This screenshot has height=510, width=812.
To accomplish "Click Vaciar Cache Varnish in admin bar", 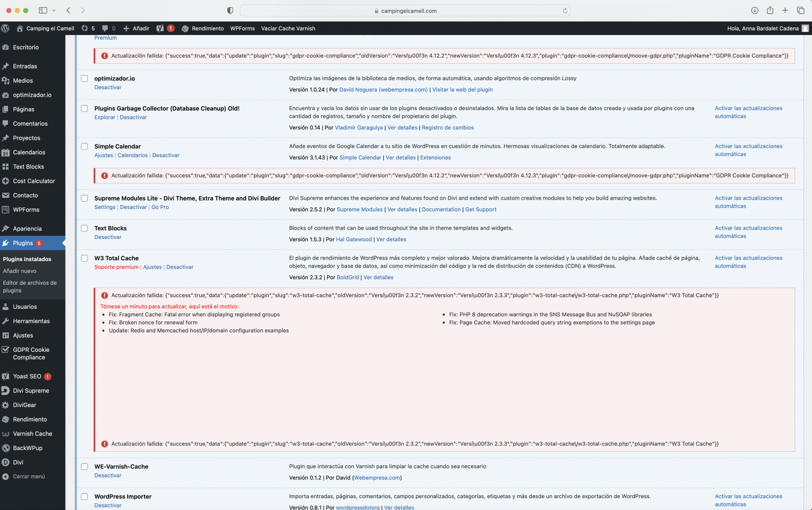I will tap(288, 28).
